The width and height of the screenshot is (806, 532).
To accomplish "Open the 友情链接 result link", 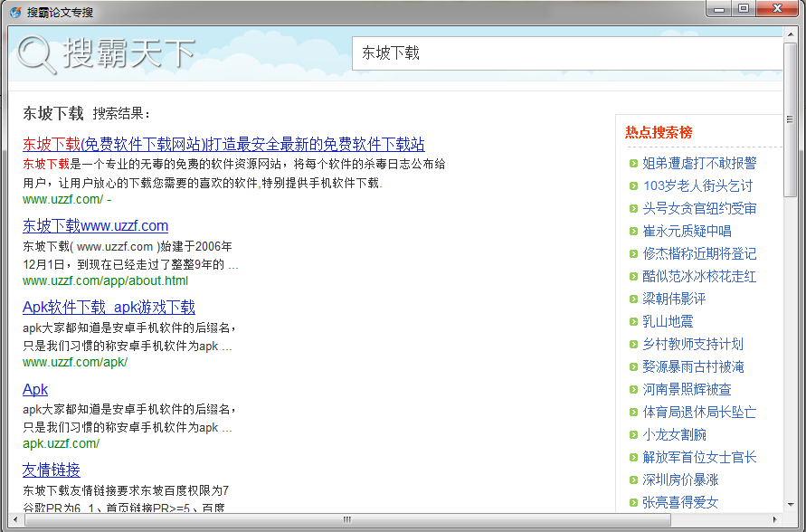I will coord(52,470).
